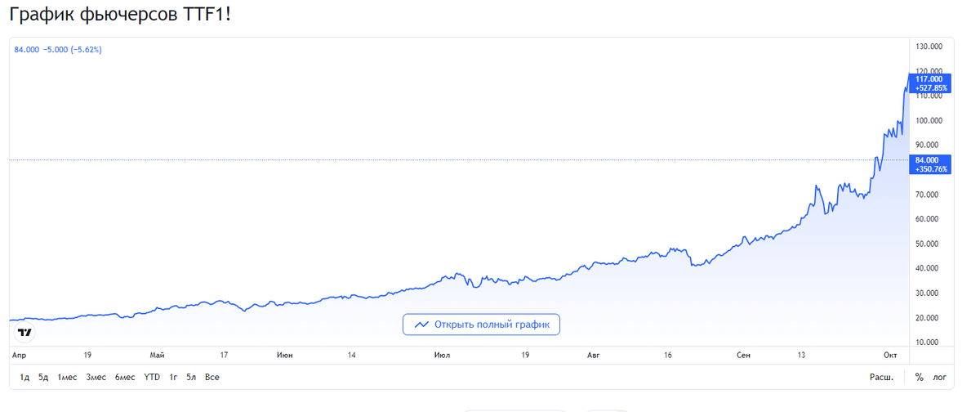The height and width of the screenshot is (412, 980).
Task: Click the Апр label on the time axis
Action: pyautogui.click(x=19, y=355)
